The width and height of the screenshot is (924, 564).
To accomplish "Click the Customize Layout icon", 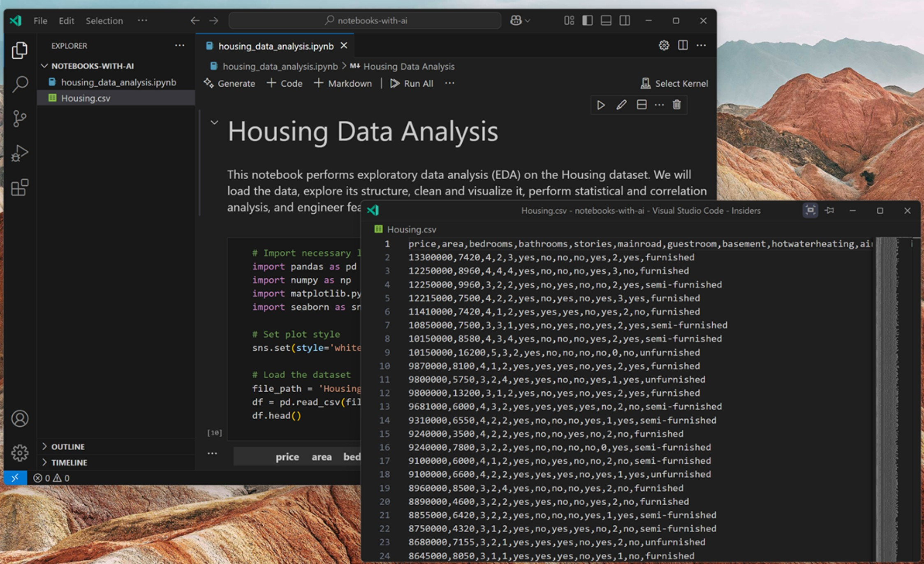I will tap(569, 21).
